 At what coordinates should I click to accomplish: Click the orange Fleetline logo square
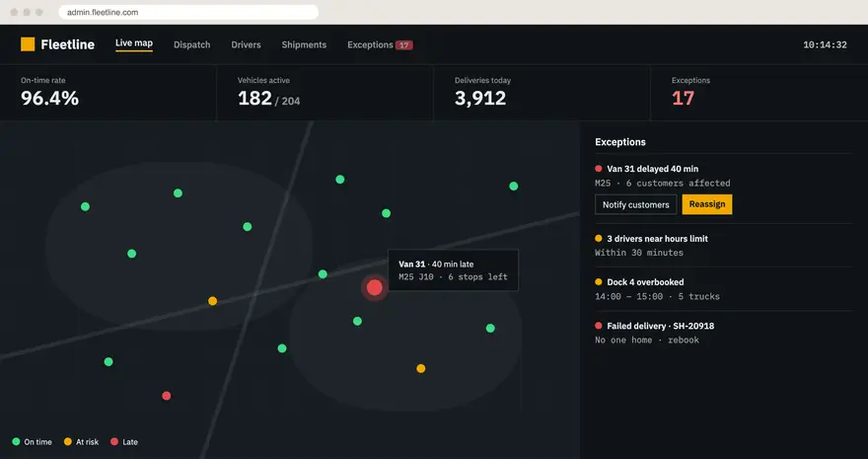pos(28,44)
